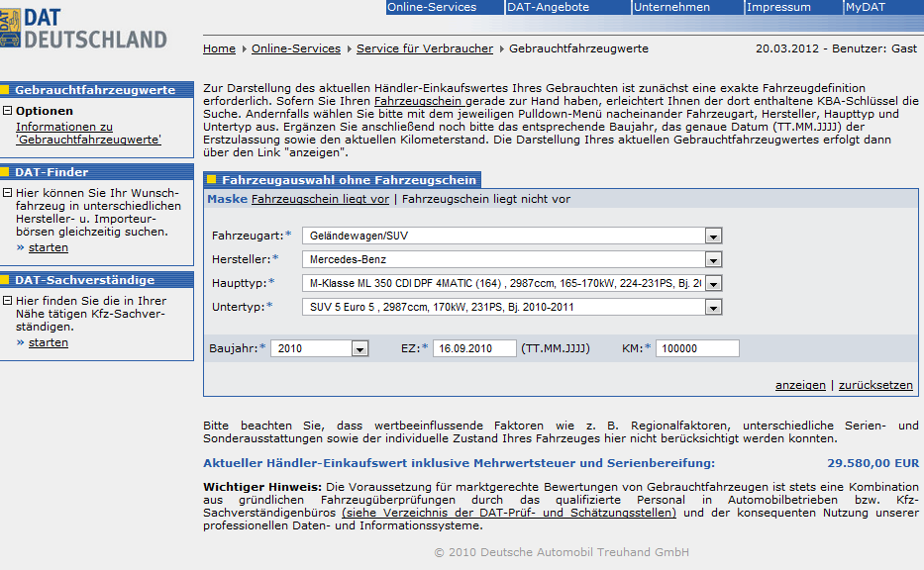
Task: Collapse the Optionen section
Action: tap(8, 111)
